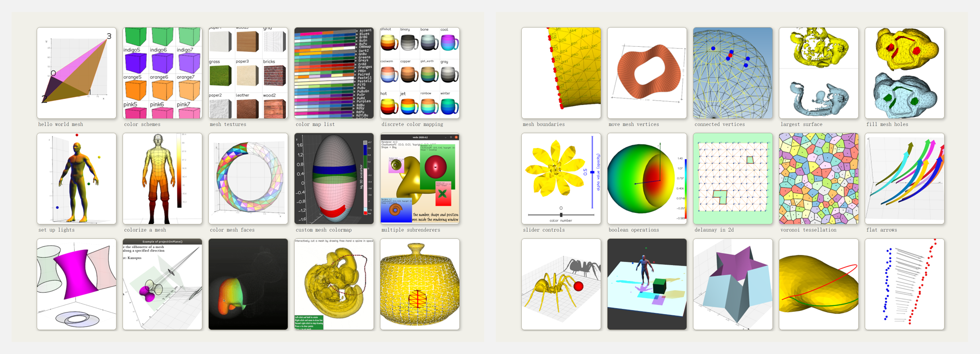Open the dark background rainbow blob thumbnail

pyautogui.click(x=248, y=284)
